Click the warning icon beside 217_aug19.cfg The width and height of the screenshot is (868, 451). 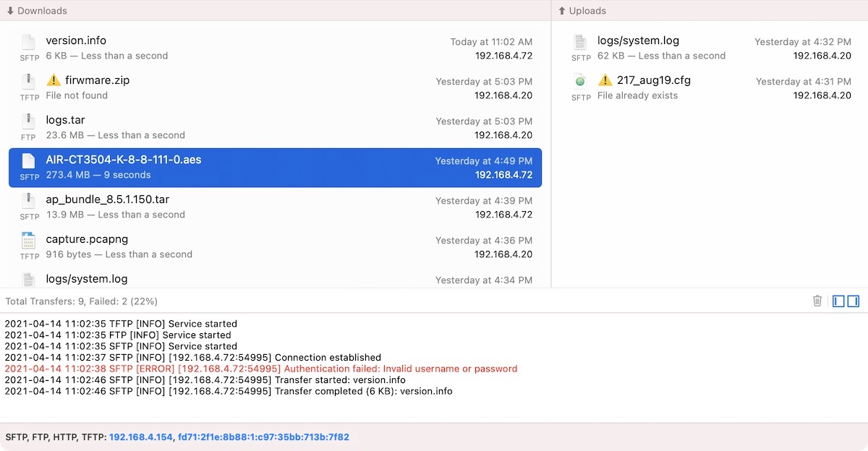coord(605,80)
